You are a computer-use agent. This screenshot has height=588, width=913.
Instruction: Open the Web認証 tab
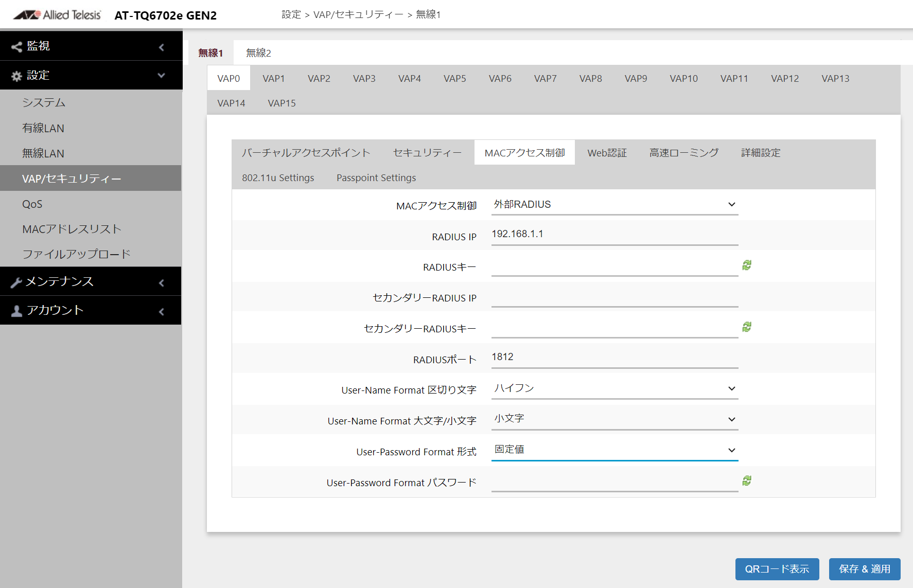607,153
